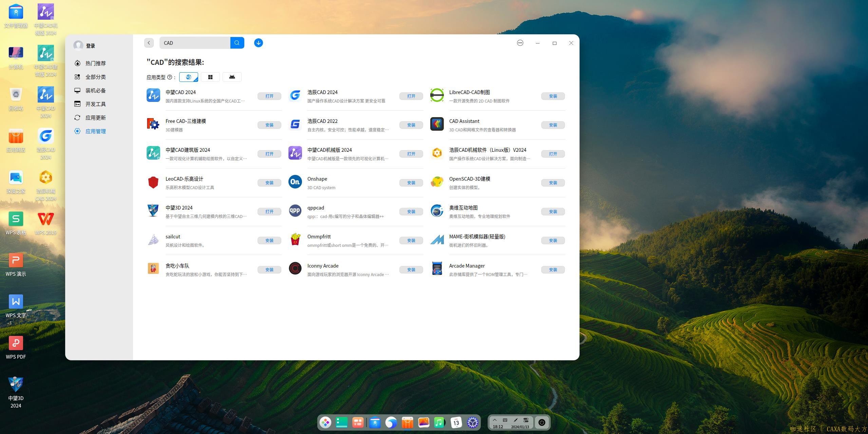Screen dimensions: 868x434
Task: Click the 中望3D 2024 result icon
Action: (153, 211)
